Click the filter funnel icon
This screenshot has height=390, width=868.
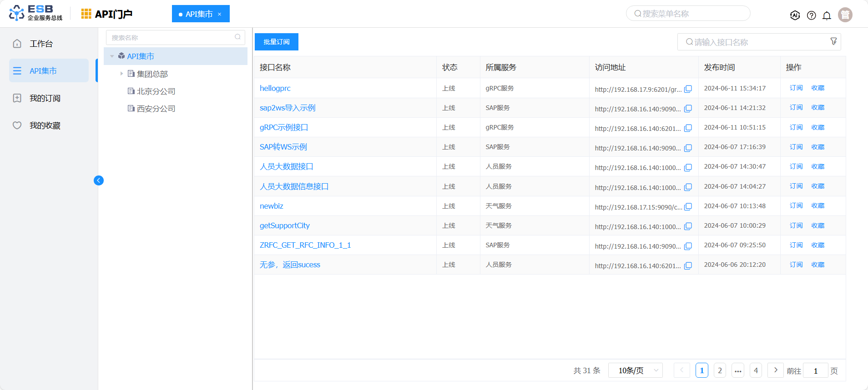click(x=833, y=41)
